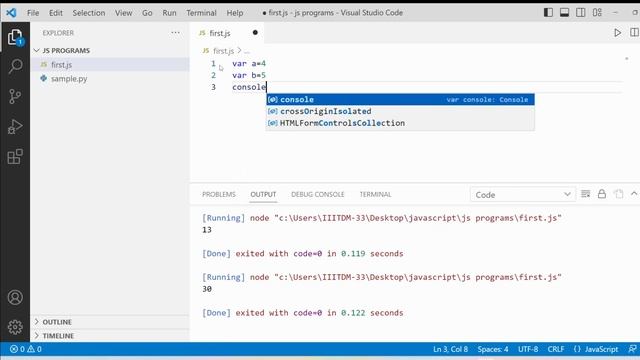
Task: Select HTMLFormControlsCollection suggestion
Action: tap(400, 123)
